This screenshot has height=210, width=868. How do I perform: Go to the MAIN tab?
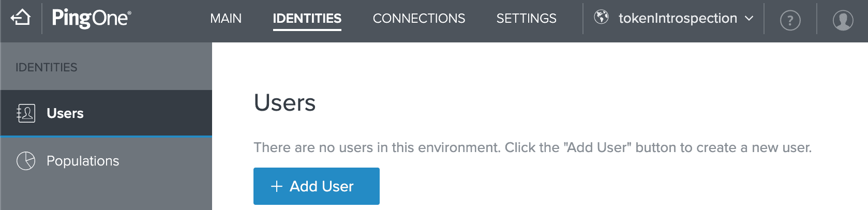226,19
